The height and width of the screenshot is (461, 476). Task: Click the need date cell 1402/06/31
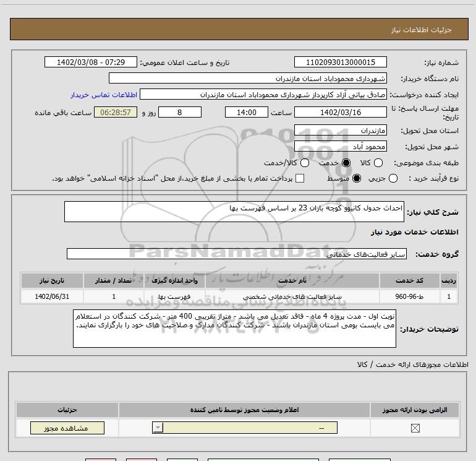point(52,296)
